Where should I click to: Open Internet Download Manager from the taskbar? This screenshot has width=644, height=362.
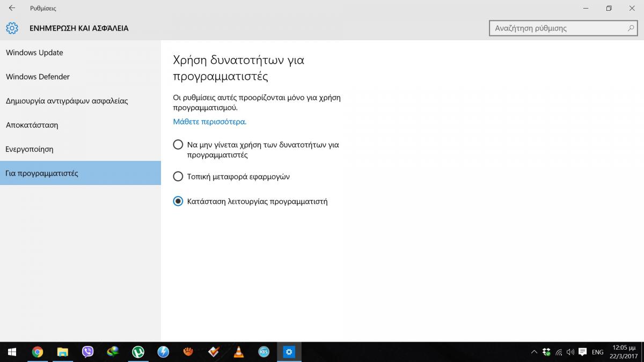pos(113,352)
